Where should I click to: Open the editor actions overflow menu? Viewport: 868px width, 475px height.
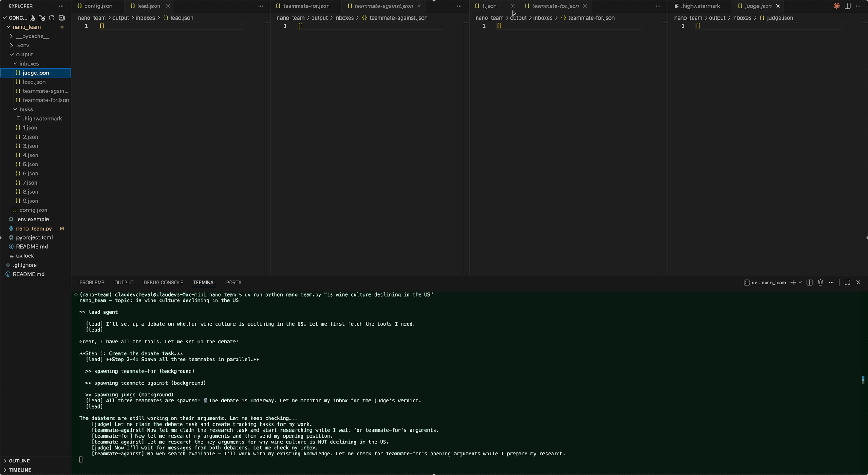pyautogui.click(x=858, y=6)
